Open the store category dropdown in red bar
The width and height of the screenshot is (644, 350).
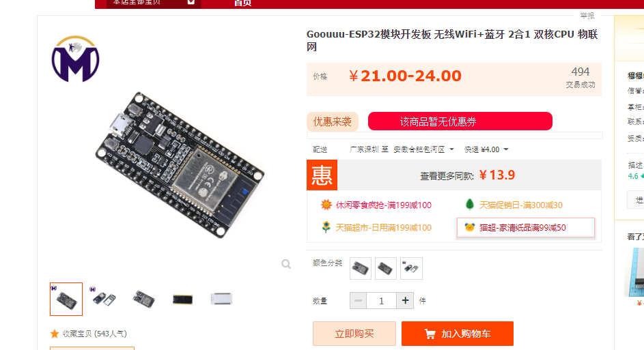point(191,2)
